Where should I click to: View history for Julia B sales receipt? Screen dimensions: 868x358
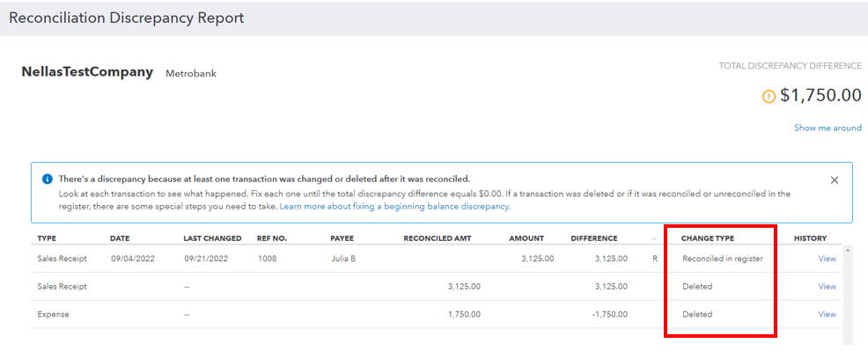[827, 259]
